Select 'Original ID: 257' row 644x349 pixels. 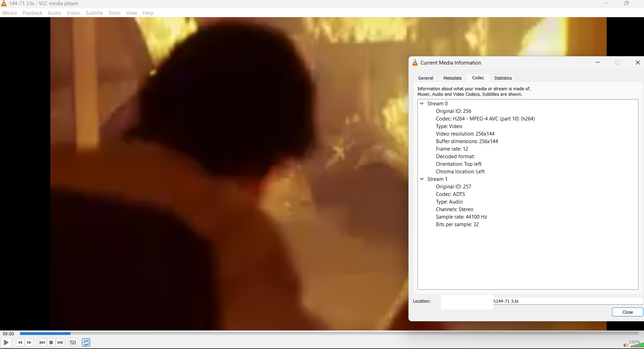click(x=453, y=187)
